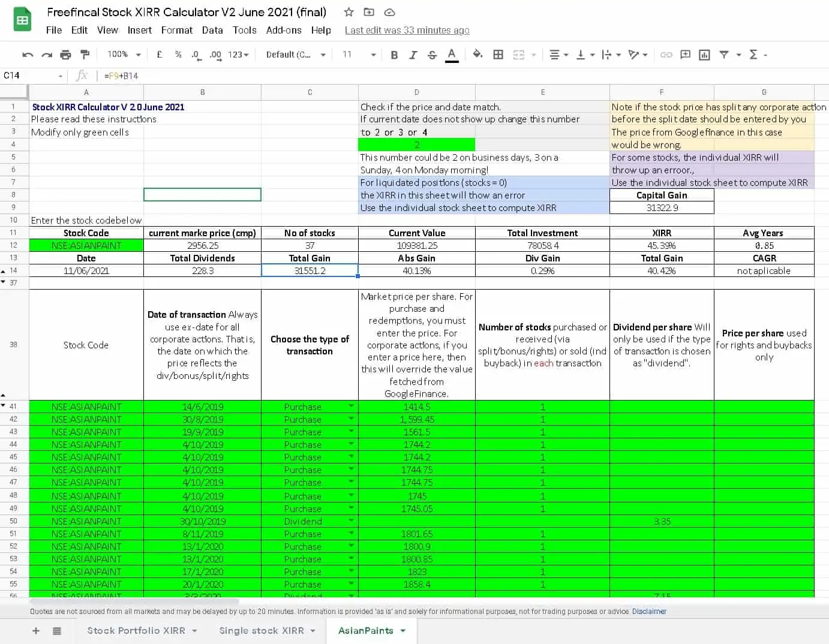Open the functions sigma icon
The width and height of the screenshot is (829, 644).
754,55
